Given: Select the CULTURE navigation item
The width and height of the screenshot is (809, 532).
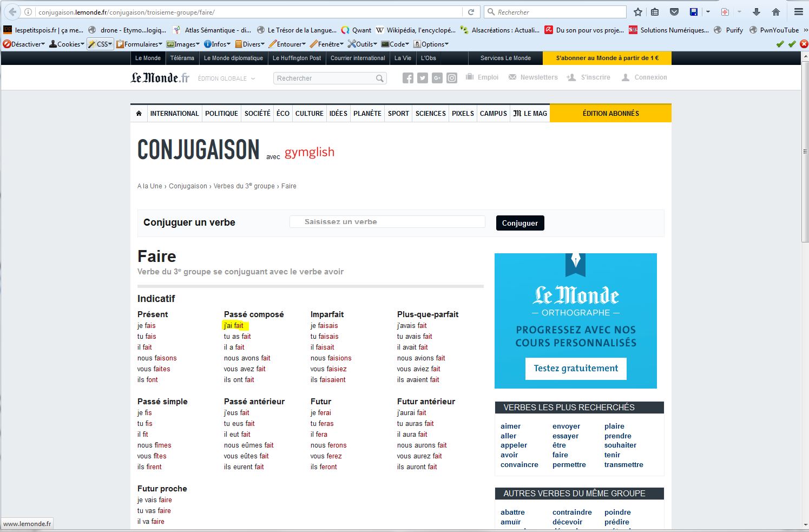Looking at the screenshot, I should tap(309, 114).
